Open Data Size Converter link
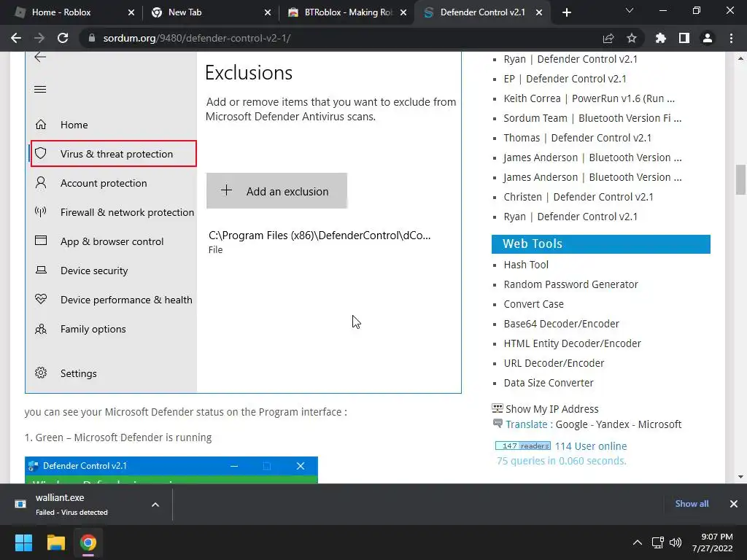747x560 pixels. coord(549,383)
